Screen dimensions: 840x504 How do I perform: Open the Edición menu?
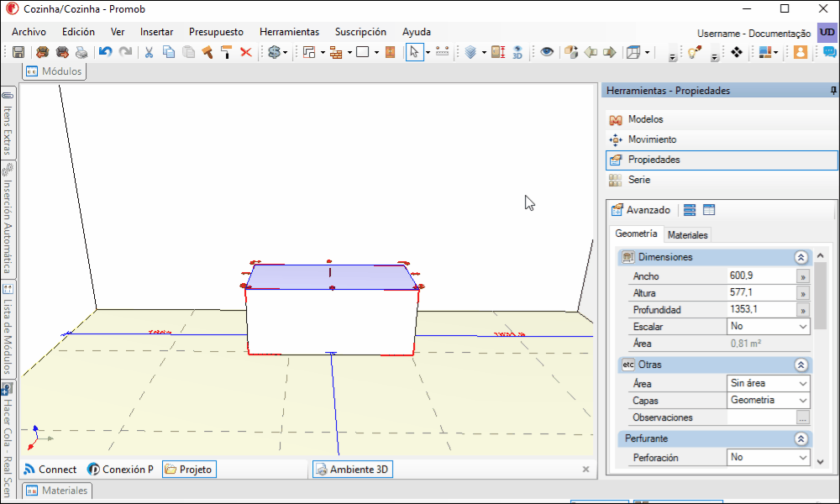[x=78, y=32]
